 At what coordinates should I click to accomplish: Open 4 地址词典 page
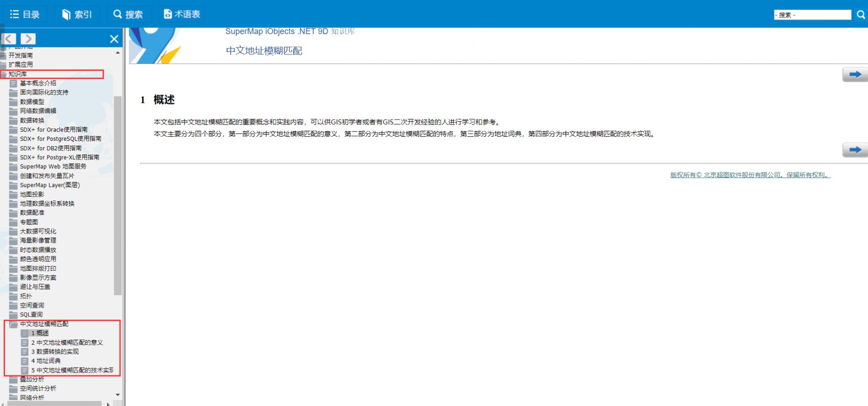pyautogui.click(x=46, y=361)
